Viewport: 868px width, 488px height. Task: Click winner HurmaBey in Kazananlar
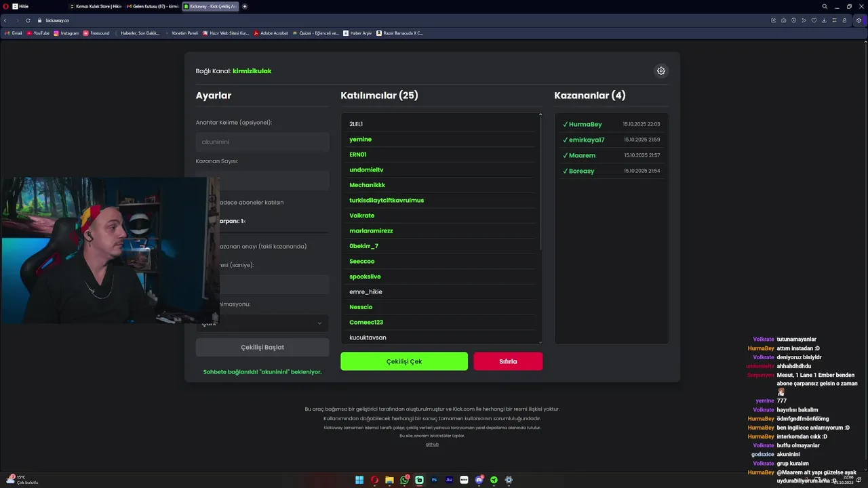pyautogui.click(x=611, y=124)
